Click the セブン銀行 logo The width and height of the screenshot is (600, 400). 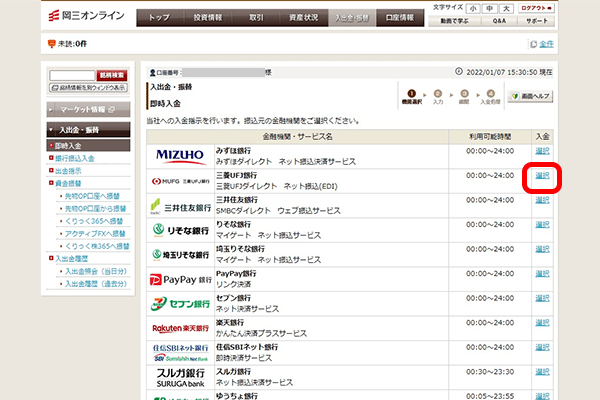(180, 304)
